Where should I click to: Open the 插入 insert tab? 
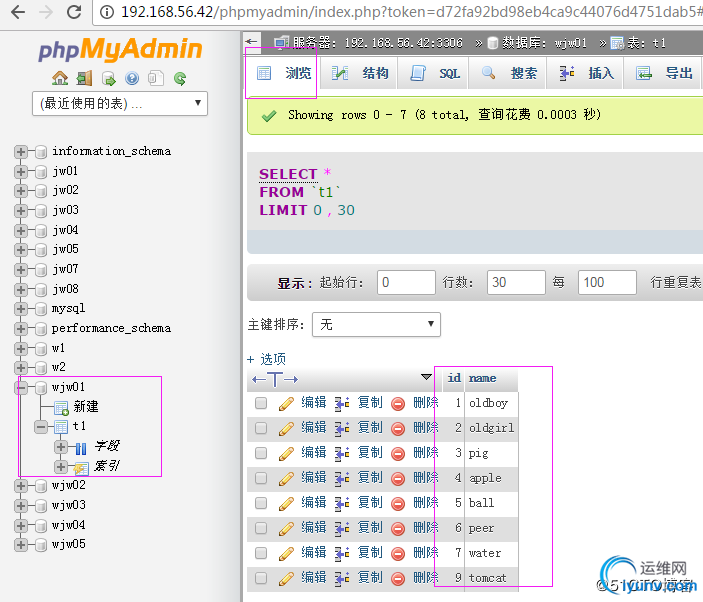(585, 73)
